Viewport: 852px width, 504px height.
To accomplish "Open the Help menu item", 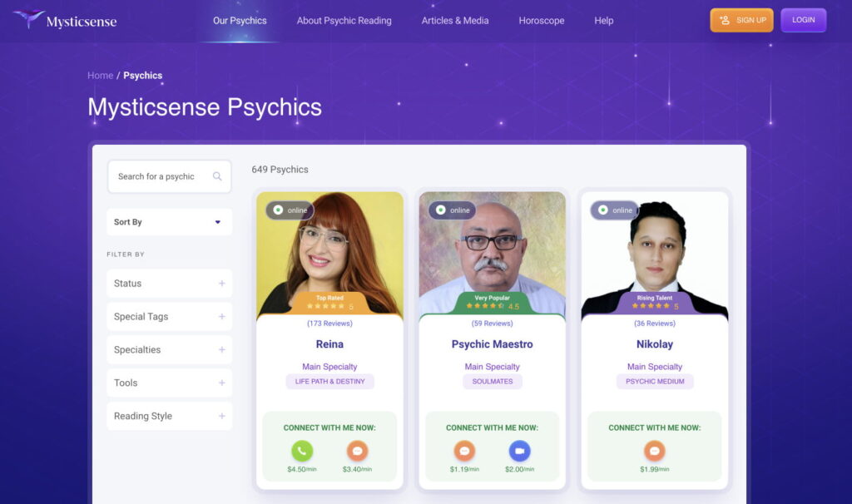I will pyautogui.click(x=604, y=21).
